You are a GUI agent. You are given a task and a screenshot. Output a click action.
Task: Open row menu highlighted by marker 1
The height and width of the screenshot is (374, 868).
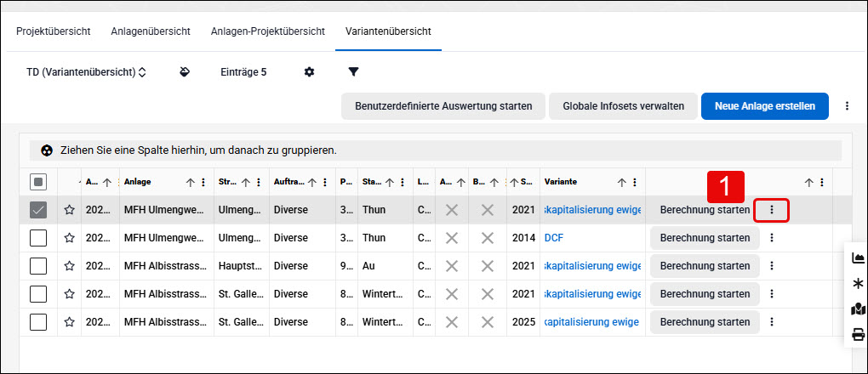pyautogui.click(x=772, y=210)
